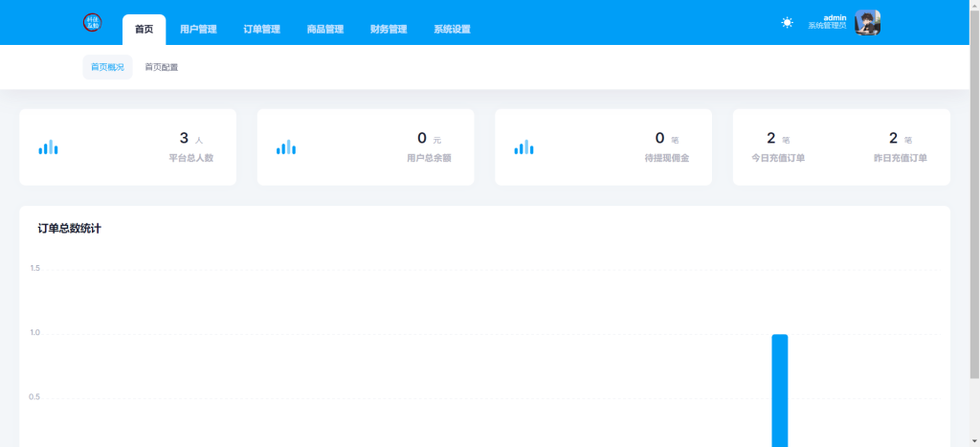The width and height of the screenshot is (980, 447).
Task: Go to the 商品管理 menu
Action: click(325, 30)
